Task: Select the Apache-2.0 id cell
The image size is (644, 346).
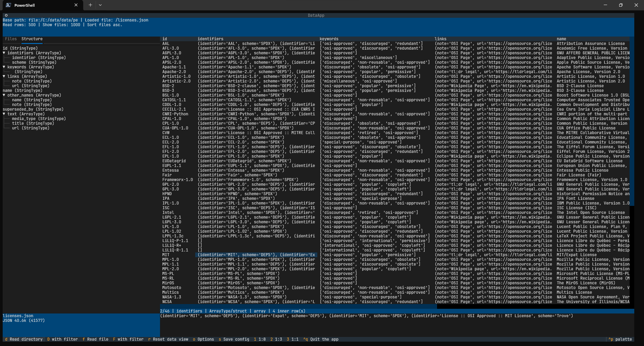Action: click(174, 72)
